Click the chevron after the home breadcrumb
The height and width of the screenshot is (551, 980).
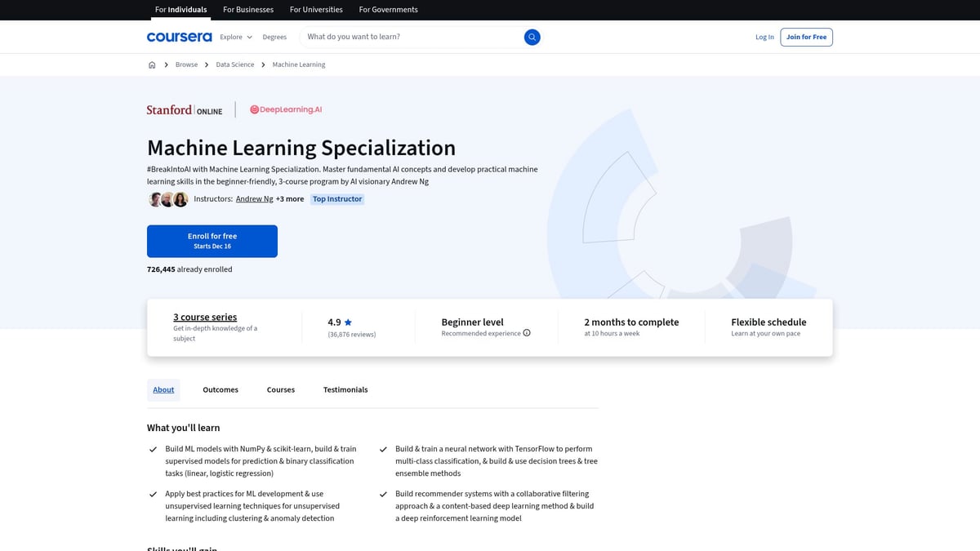[166, 64]
